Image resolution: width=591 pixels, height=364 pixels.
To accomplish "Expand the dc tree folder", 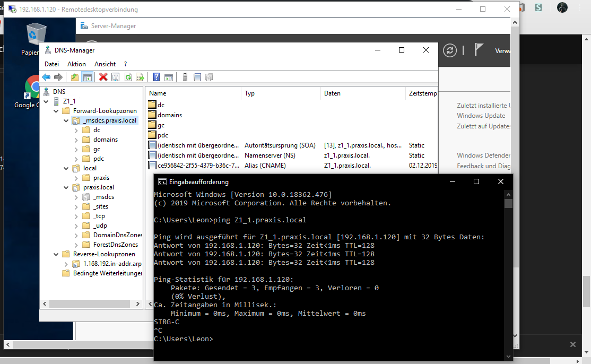I will pyautogui.click(x=76, y=131).
